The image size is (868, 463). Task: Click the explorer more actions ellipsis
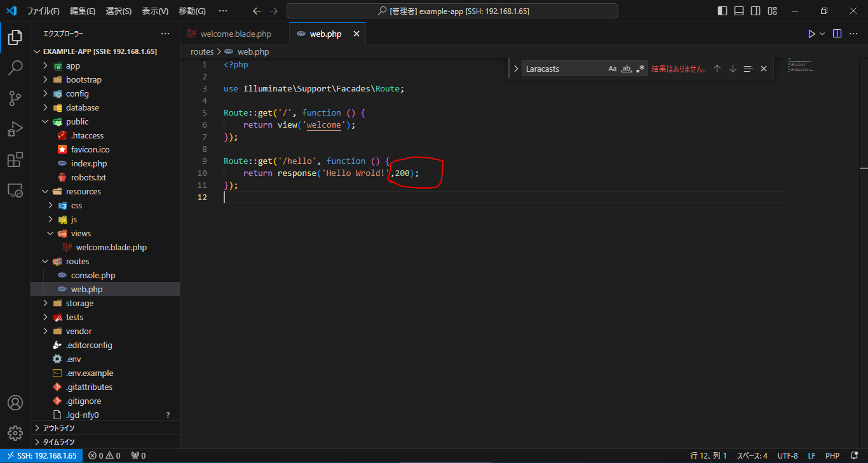click(x=165, y=34)
